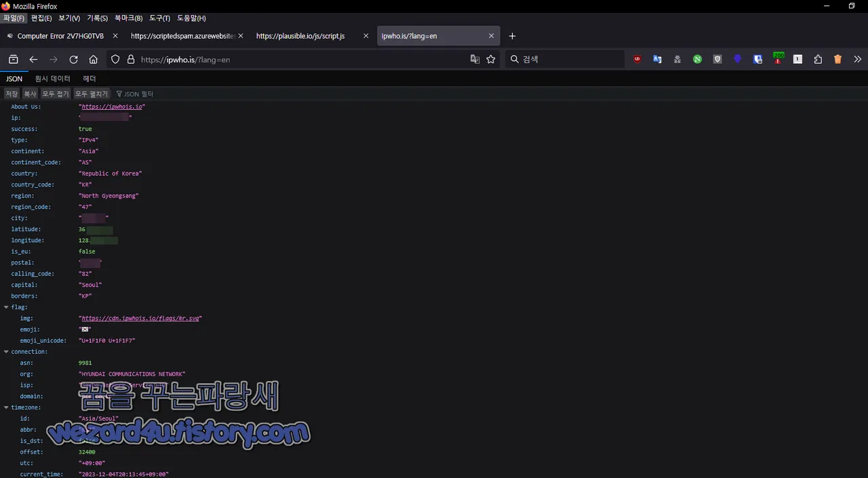The image size is (868, 478).
Task: Show more tools overflow chevron
Action: point(857,60)
